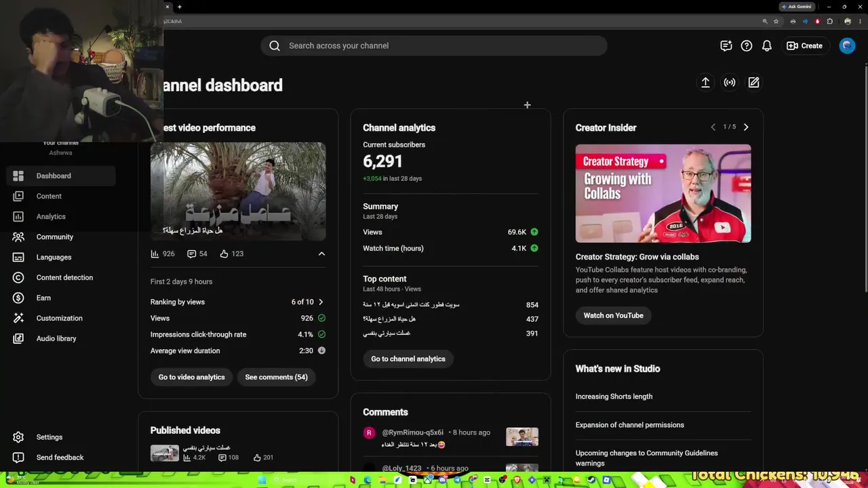Click the channel search field
This screenshot has width=868, height=488.
(x=434, y=45)
